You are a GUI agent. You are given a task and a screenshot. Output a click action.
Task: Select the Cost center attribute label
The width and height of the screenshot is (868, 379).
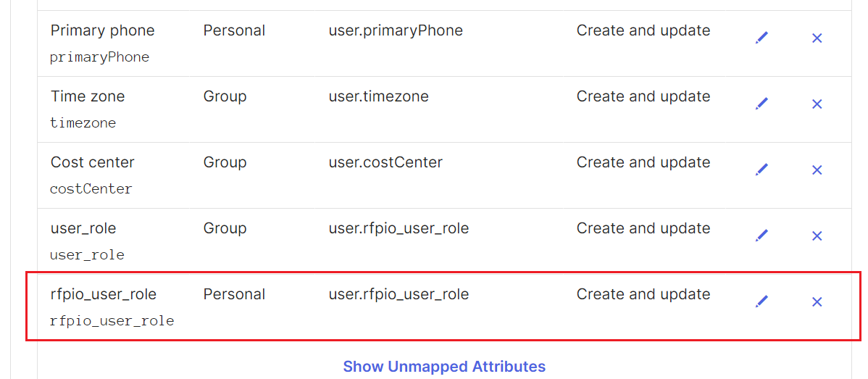click(93, 162)
